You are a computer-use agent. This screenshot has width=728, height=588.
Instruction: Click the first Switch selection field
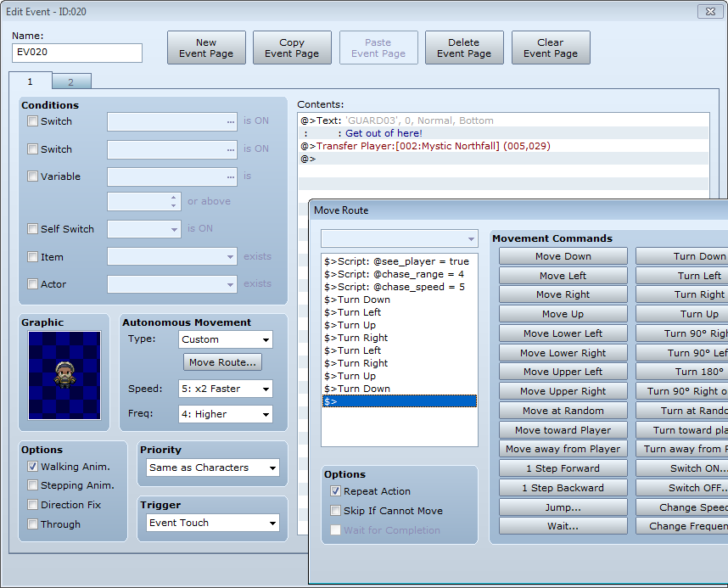[172, 121]
